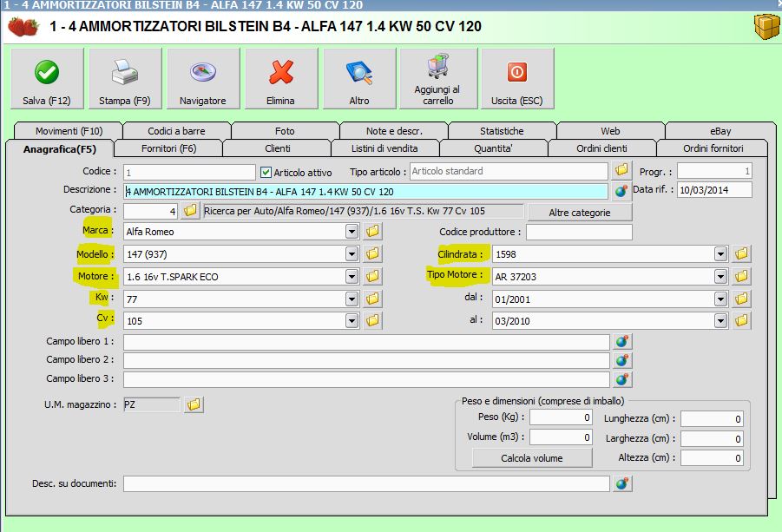Add article via Aggiungi al carrello
The image size is (782, 532).
pos(438,78)
